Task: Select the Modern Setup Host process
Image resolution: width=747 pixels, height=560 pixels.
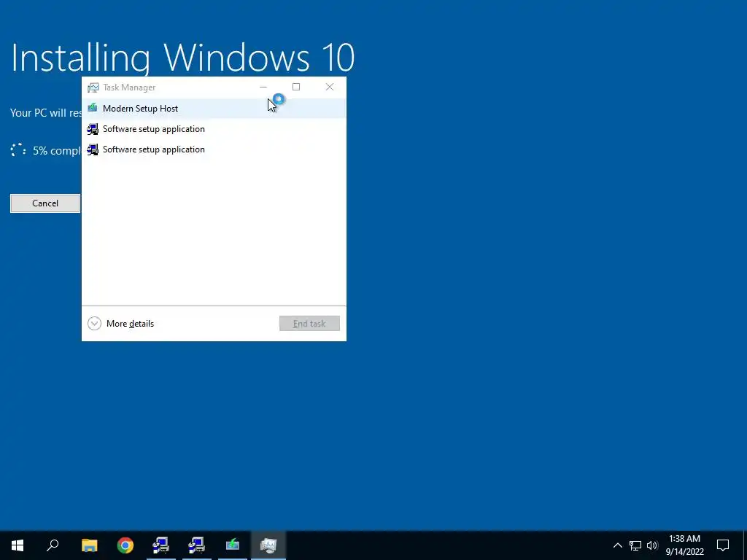Action: (214, 109)
